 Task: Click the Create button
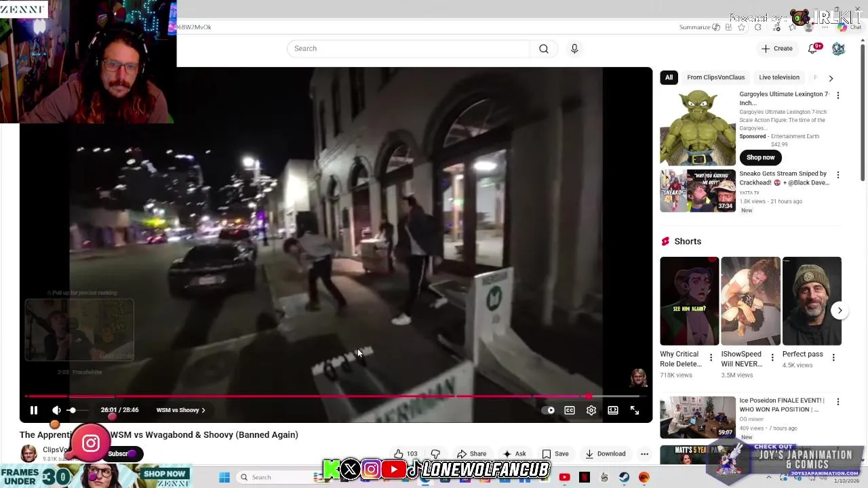(776, 49)
